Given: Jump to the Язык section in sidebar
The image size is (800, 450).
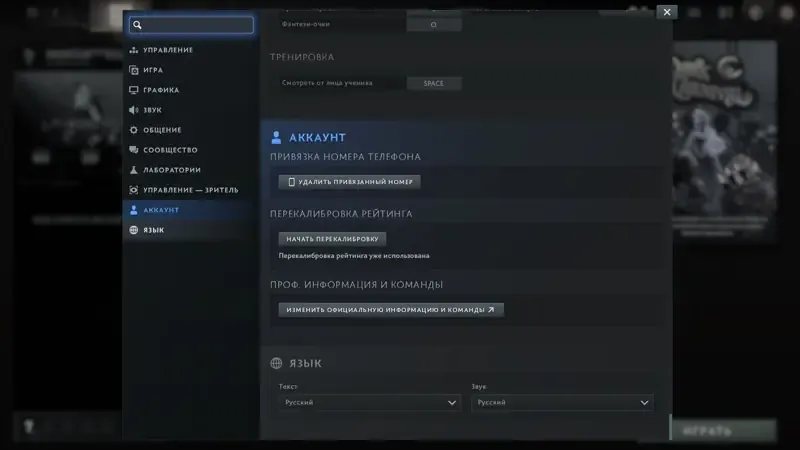Looking at the screenshot, I should [x=190, y=230].
